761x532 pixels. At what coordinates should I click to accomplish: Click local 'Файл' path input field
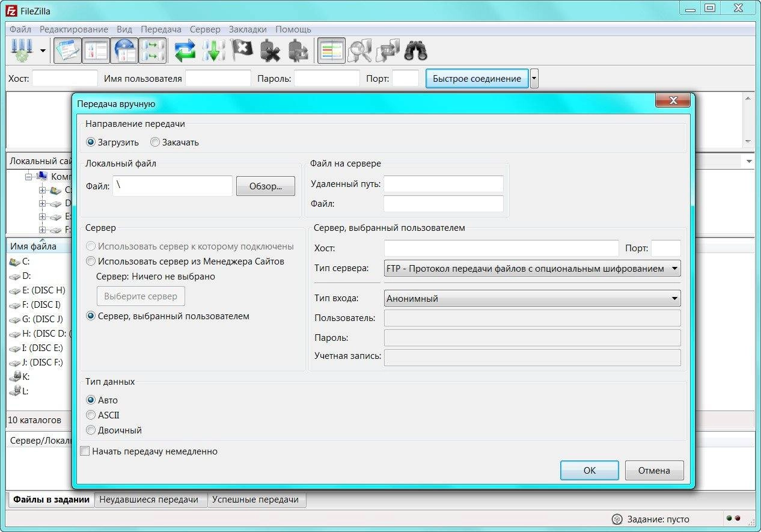[173, 186]
